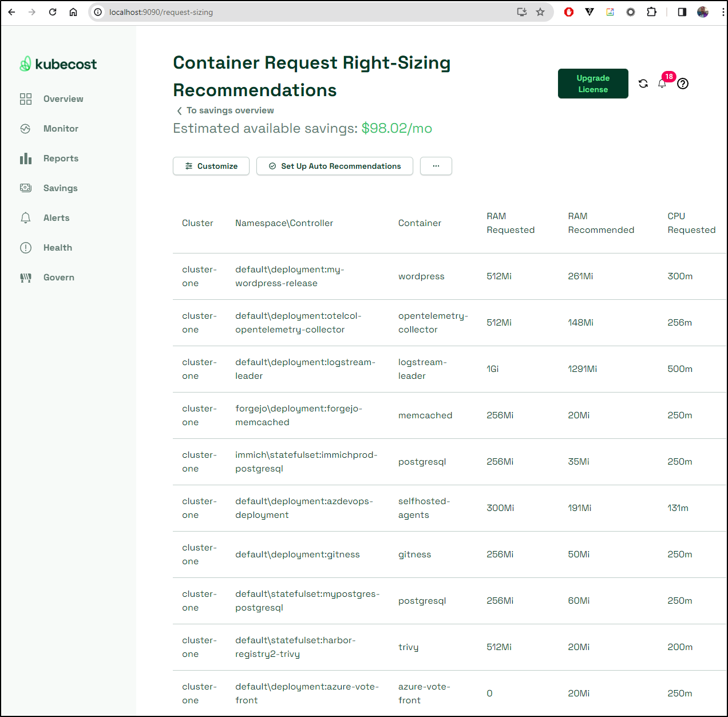Toggle the browser side panel
The width and height of the screenshot is (728, 717).
click(682, 12)
